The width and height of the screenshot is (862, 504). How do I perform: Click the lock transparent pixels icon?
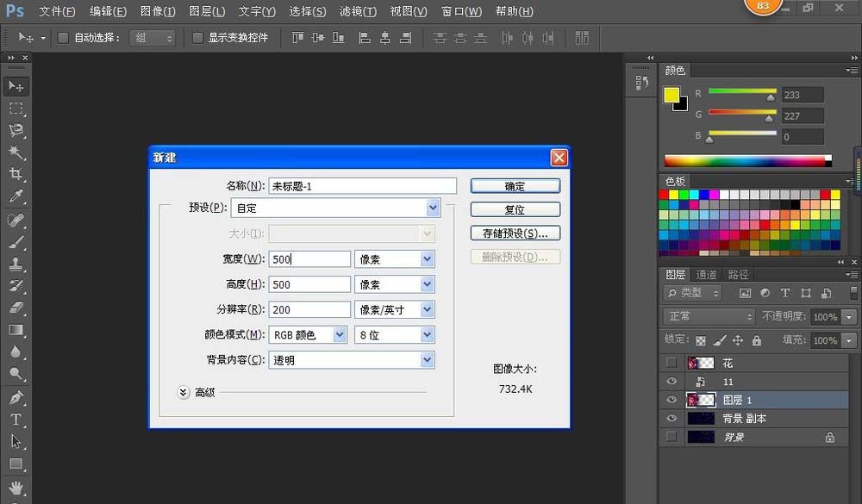pyautogui.click(x=701, y=340)
